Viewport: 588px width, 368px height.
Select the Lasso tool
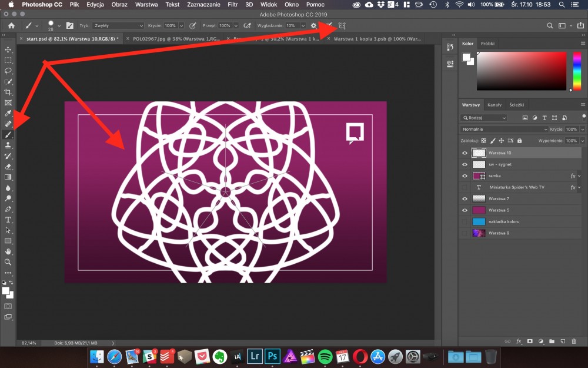coord(8,71)
